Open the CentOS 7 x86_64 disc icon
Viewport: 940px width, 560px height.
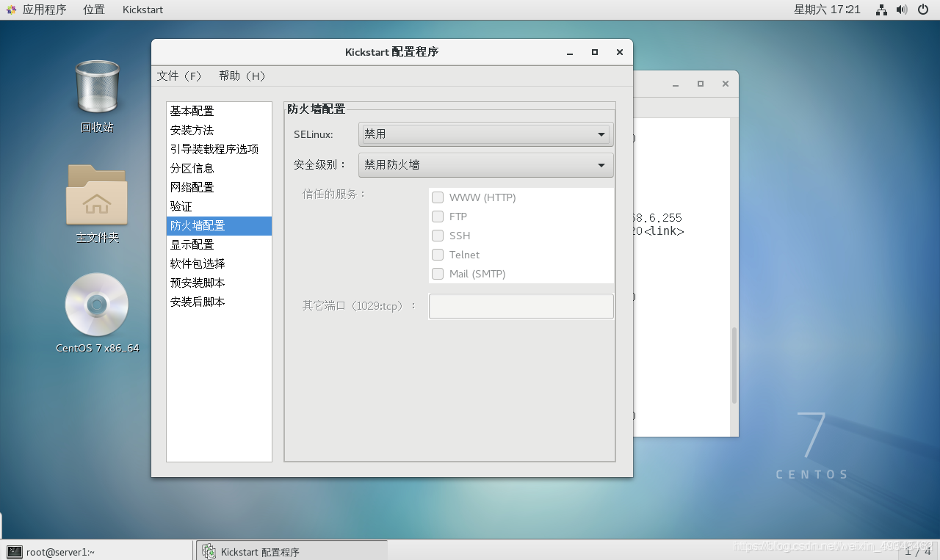click(97, 312)
